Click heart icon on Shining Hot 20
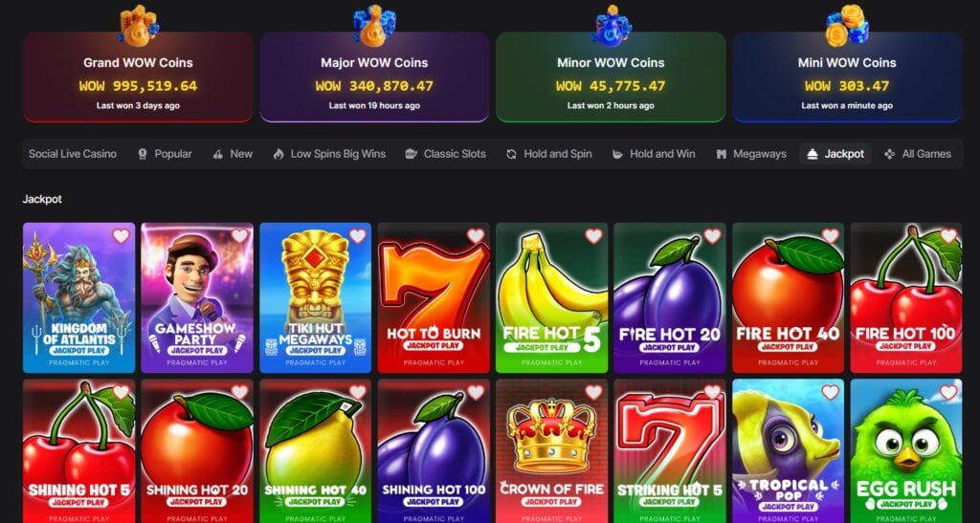Image resolution: width=980 pixels, height=523 pixels. tap(239, 392)
